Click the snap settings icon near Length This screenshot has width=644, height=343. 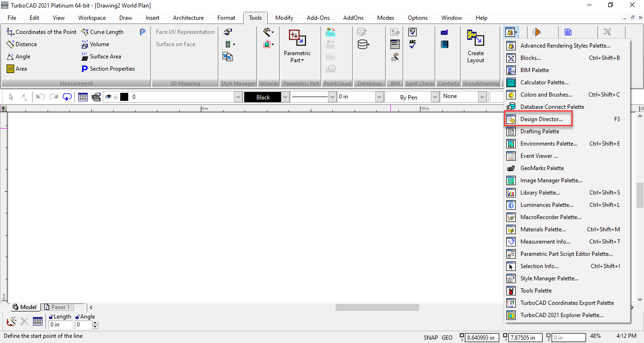coord(12,322)
